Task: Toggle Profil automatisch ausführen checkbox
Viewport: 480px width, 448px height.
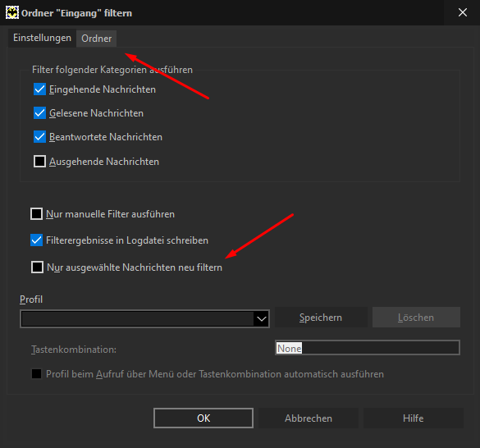Action: pyautogui.click(x=36, y=374)
